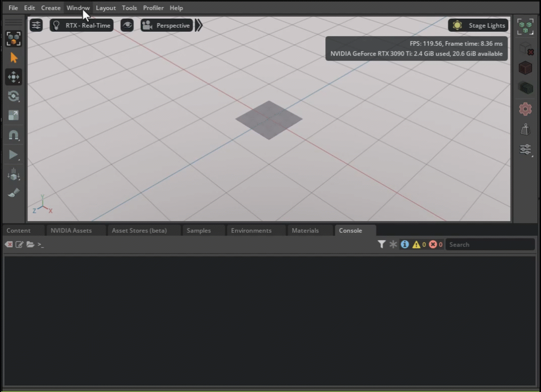Switch to the Asset Stores (beta) tab
541x392 pixels.
(144, 230)
